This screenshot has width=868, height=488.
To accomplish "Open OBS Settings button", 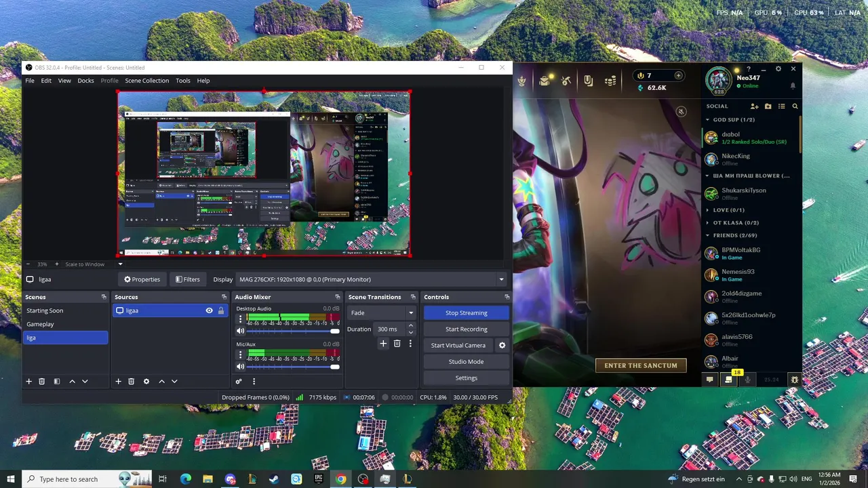I will pos(466,378).
